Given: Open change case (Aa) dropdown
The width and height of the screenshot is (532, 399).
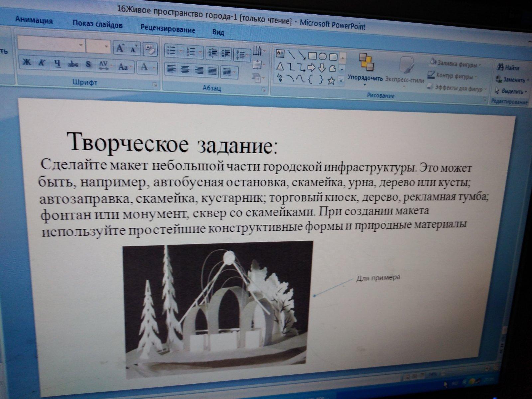Looking at the screenshot, I should pyautogui.click(x=125, y=66).
